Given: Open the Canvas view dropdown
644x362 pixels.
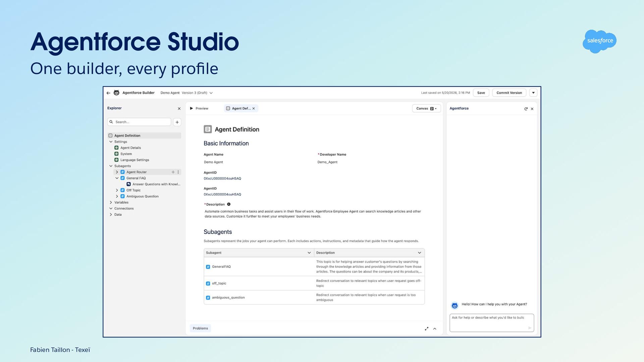Looking at the screenshot, I should (x=426, y=108).
